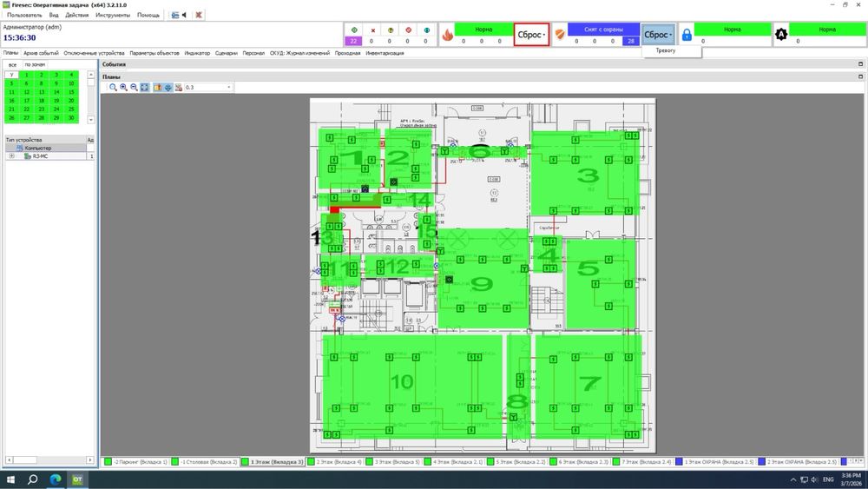Viewport: 868px width, 489px height.
Task: Launch Microsoft Edge from the taskbar
Action: (x=56, y=479)
